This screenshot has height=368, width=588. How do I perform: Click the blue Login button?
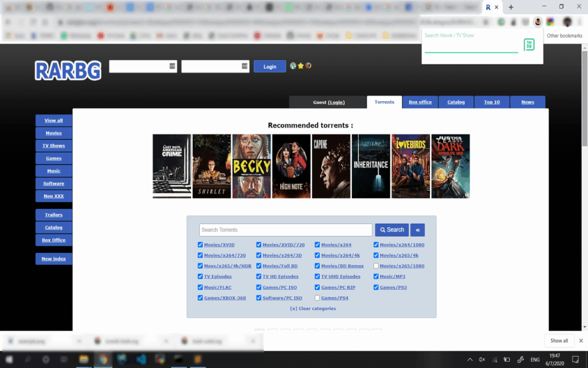tap(270, 67)
